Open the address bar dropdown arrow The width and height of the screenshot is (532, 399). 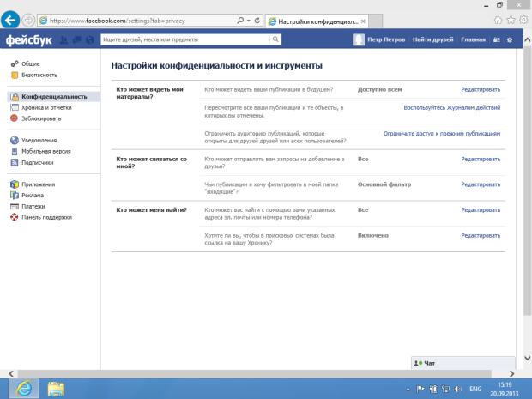(x=249, y=21)
